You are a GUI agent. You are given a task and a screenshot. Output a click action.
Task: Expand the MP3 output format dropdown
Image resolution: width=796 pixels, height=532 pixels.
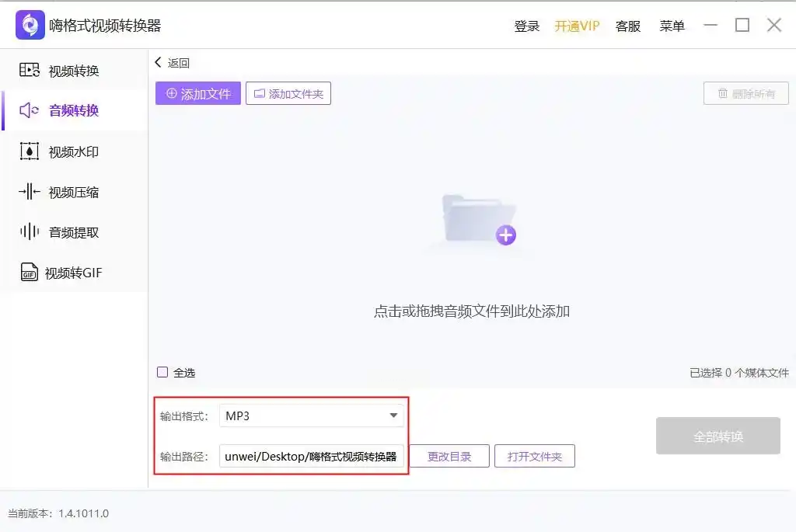point(311,416)
